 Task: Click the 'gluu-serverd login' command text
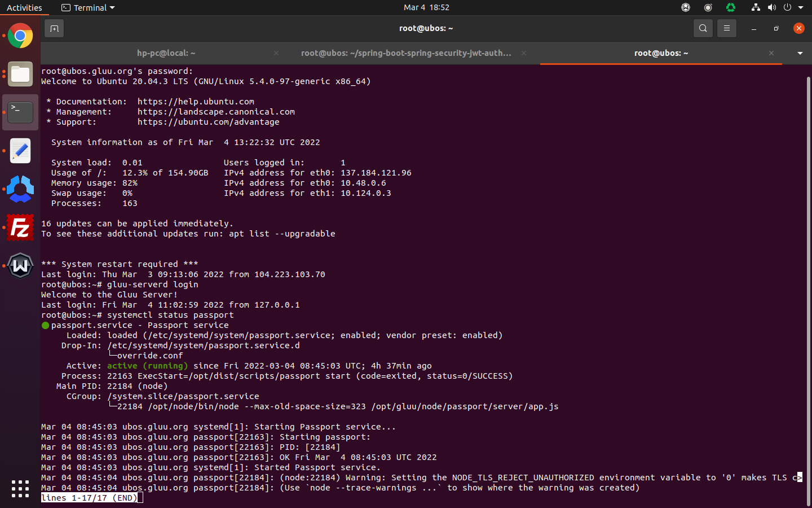tap(152, 284)
